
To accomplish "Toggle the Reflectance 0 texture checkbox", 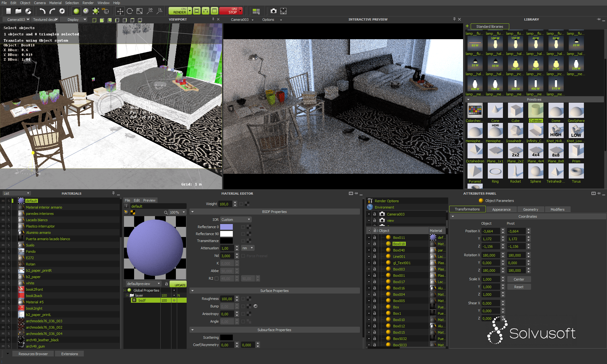I will [x=243, y=227].
